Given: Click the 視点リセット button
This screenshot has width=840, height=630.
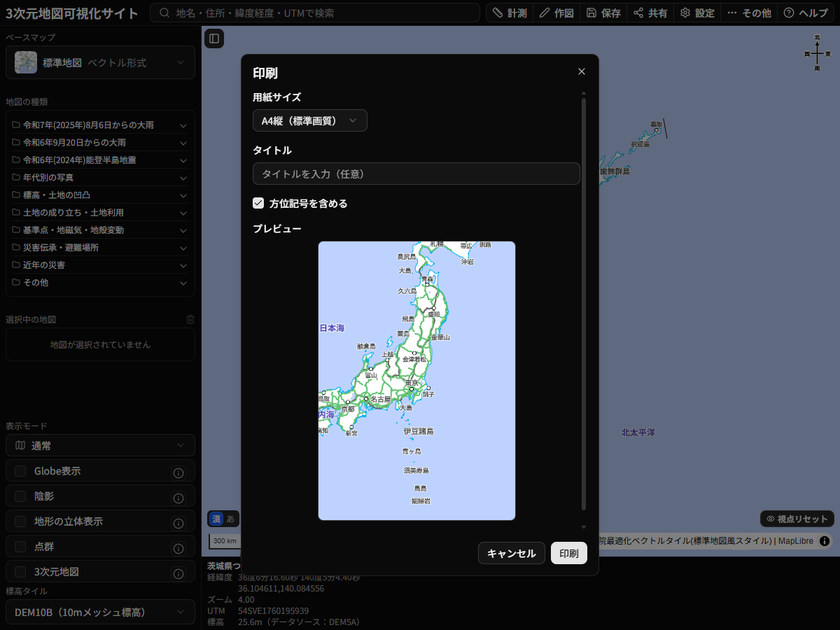Looking at the screenshot, I should pos(797,519).
